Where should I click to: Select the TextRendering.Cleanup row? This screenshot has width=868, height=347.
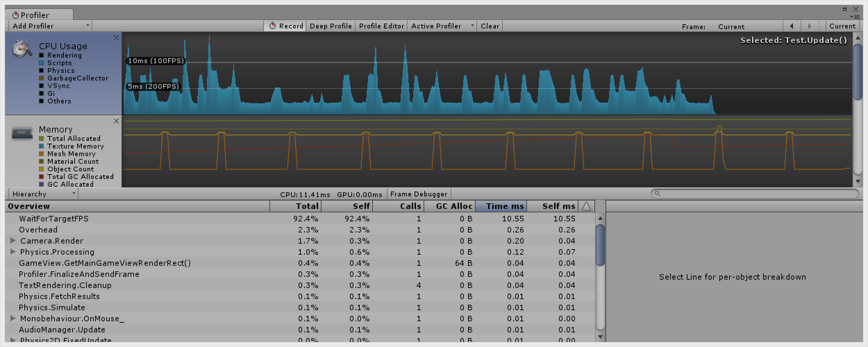tap(300, 285)
